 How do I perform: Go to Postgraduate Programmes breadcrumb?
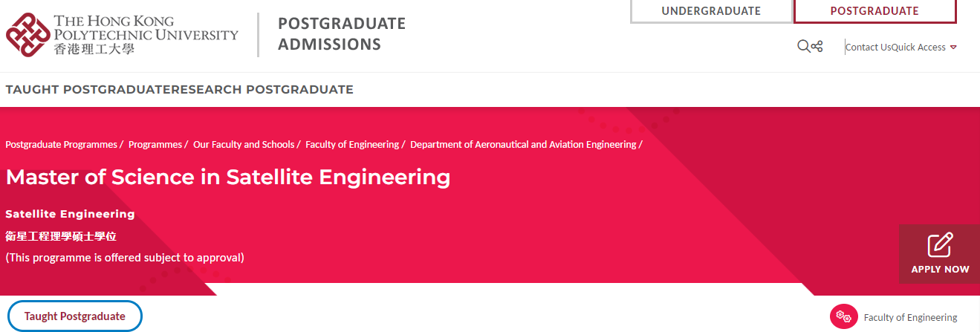point(61,145)
